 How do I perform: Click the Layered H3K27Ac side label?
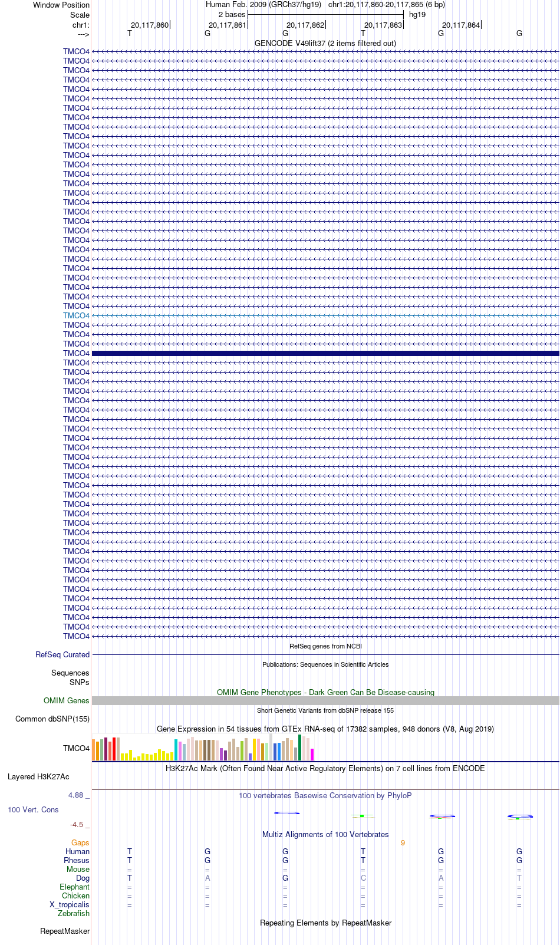[x=38, y=776]
